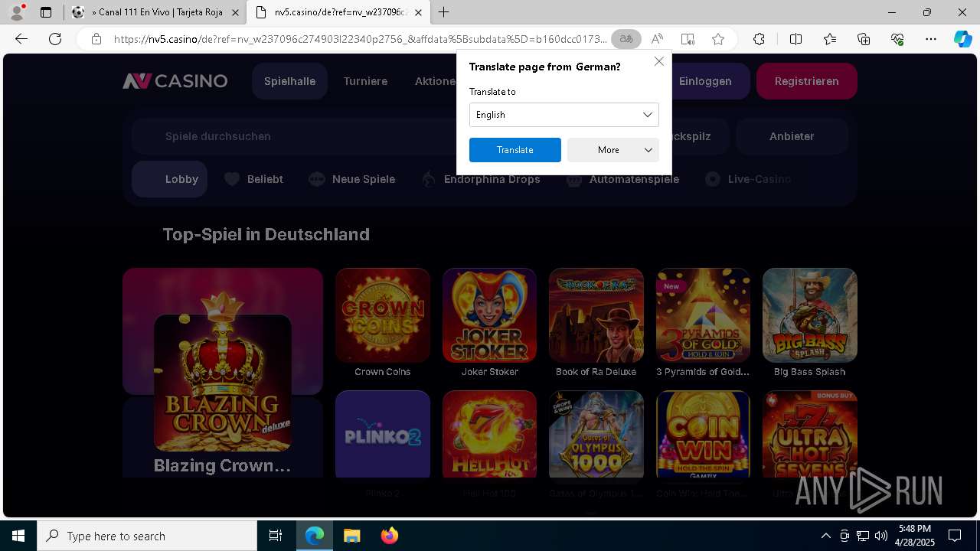
Task: Expand the More options dropdown
Action: coord(613,150)
